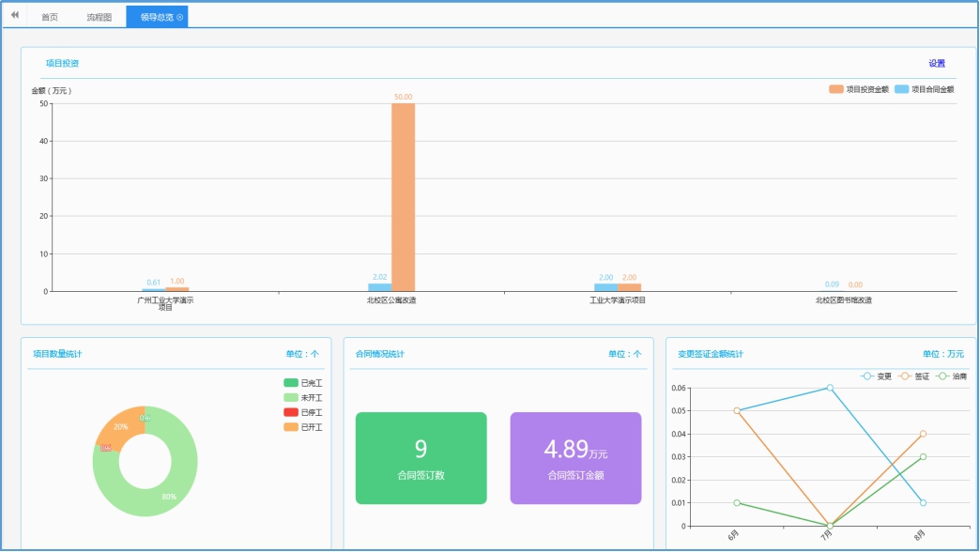
Task: Toggle the 签证 line legend icon
Action: coord(904,376)
